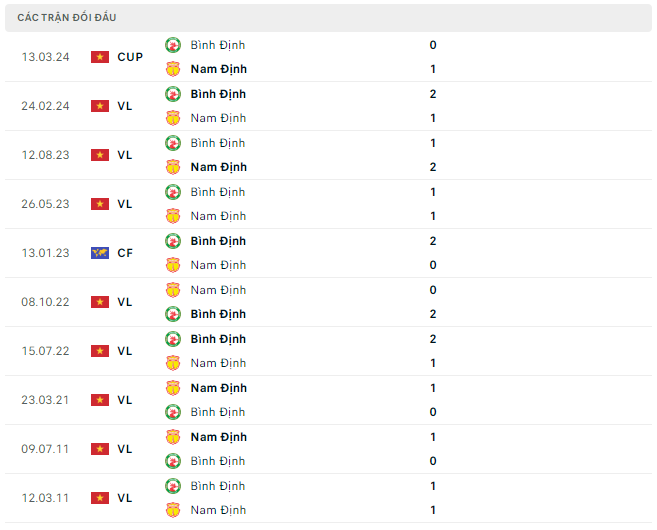This screenshot has height=530, width=657.
Task: Click VL league label in 12.03.11 row
Action: pyautogui.click(x=125, y=498)
